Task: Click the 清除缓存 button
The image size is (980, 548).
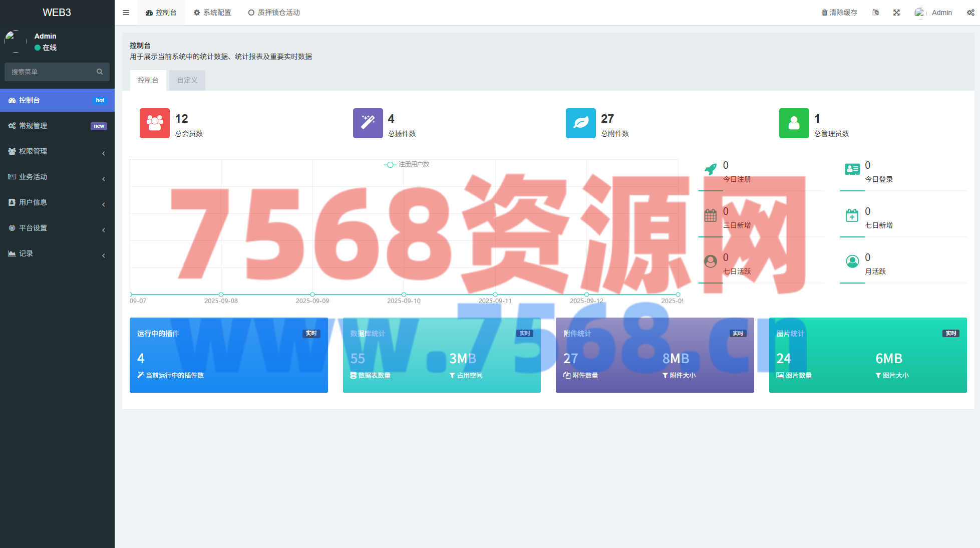Action: coord(839,13)
